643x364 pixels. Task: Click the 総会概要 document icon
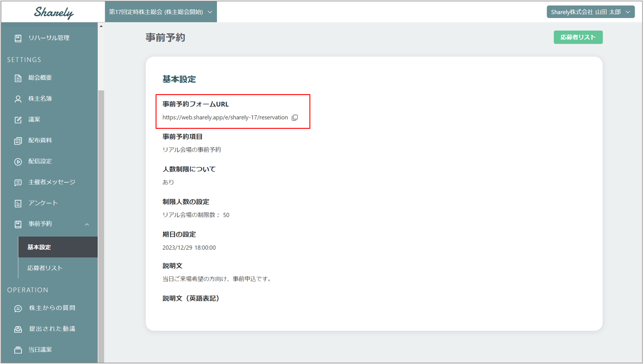(18, 78)
